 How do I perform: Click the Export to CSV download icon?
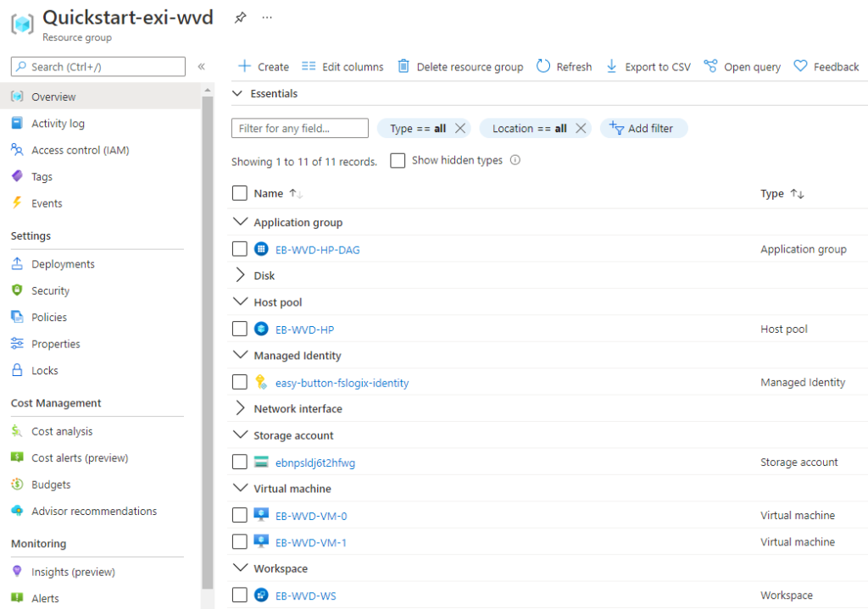click(611, 66)
